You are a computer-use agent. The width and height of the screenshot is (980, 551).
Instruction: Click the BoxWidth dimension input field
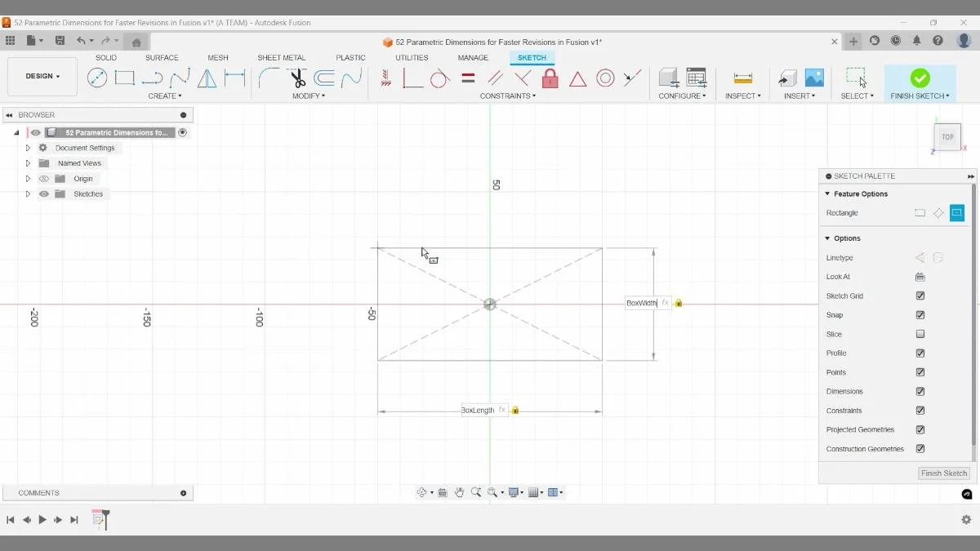point(642,303)
